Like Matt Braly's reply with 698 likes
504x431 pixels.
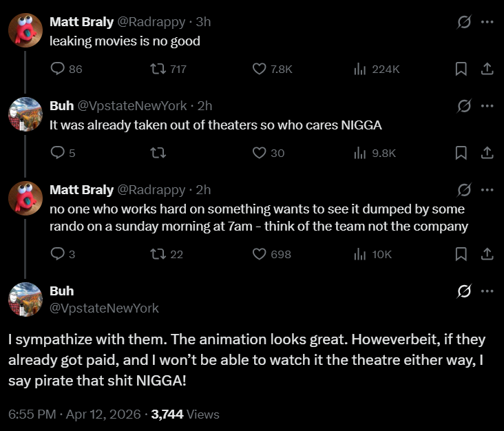click(259, 254)
